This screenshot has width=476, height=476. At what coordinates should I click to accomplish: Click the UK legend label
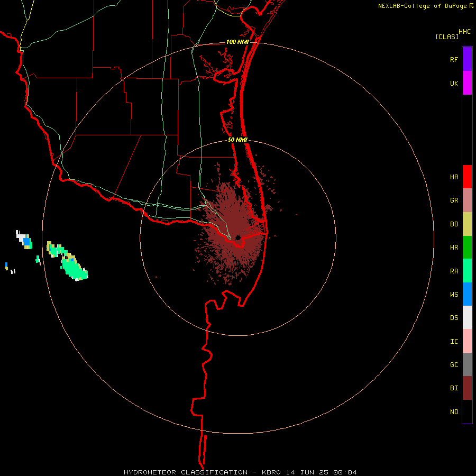point(454,84)
